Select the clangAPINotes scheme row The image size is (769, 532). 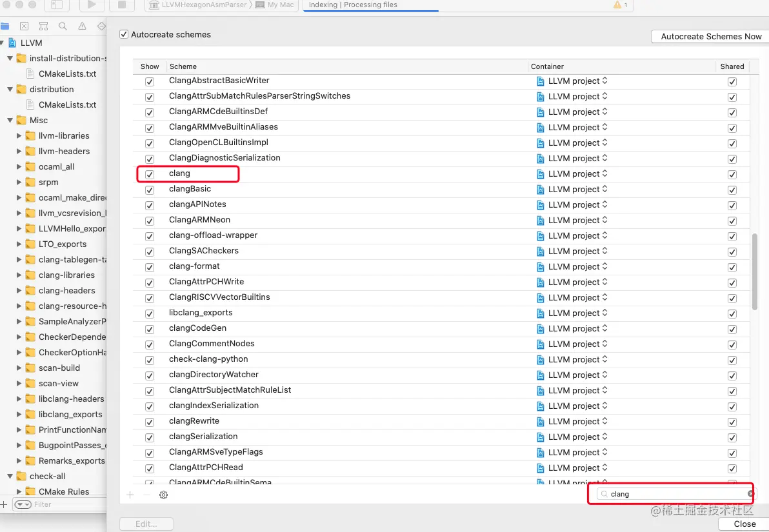pyautogui.click(x=441, y=205)
